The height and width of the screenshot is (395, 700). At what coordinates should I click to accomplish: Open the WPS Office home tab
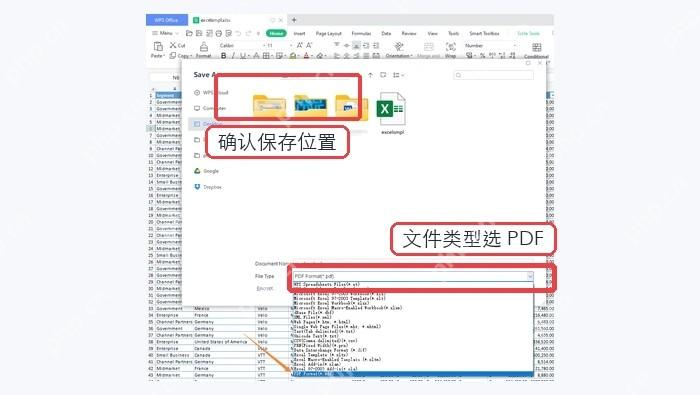point(167,20)
